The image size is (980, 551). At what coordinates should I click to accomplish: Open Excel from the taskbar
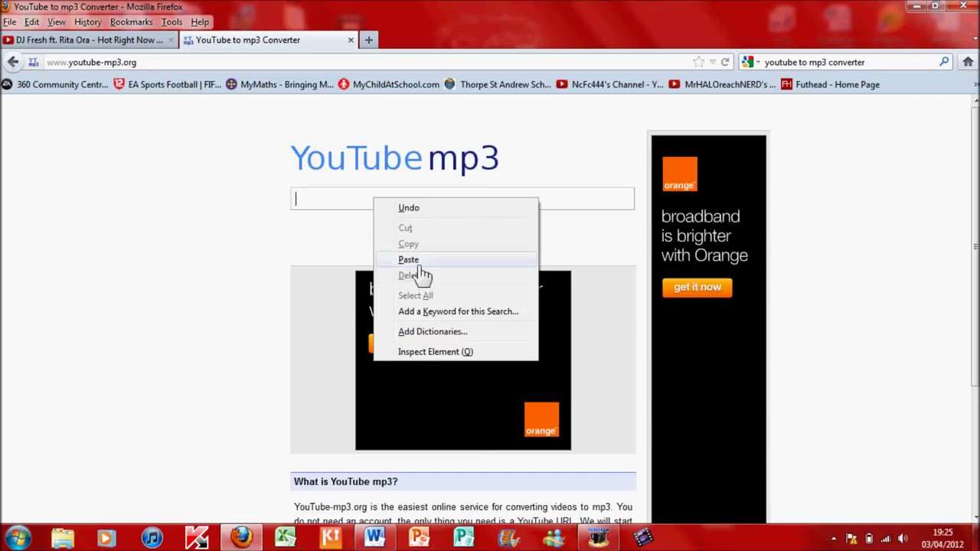(286, 537)
